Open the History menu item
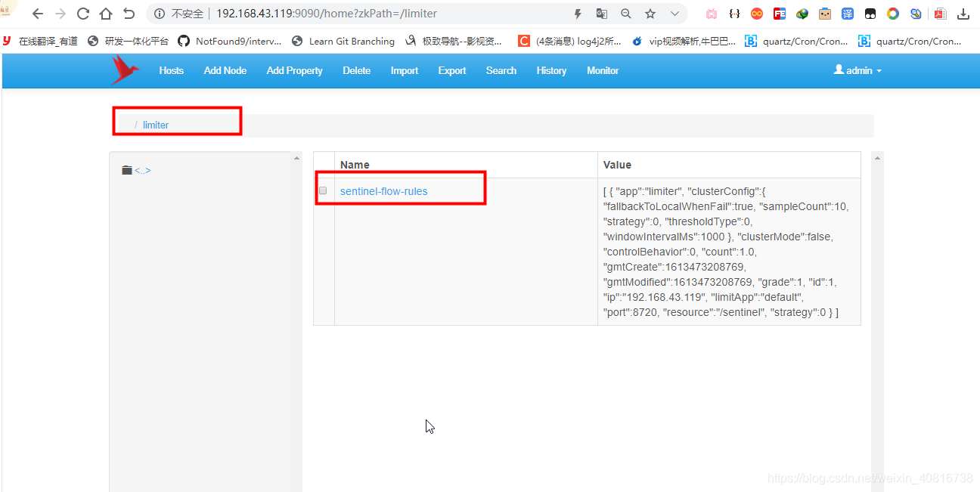The image size is (980, 492). [551, 70]
